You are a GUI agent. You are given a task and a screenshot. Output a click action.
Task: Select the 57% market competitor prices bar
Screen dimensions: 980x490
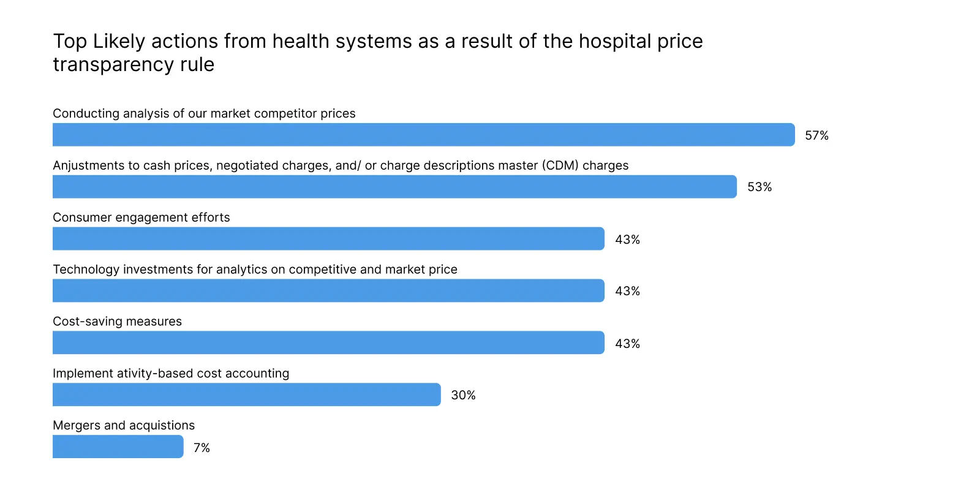(424, 135)
